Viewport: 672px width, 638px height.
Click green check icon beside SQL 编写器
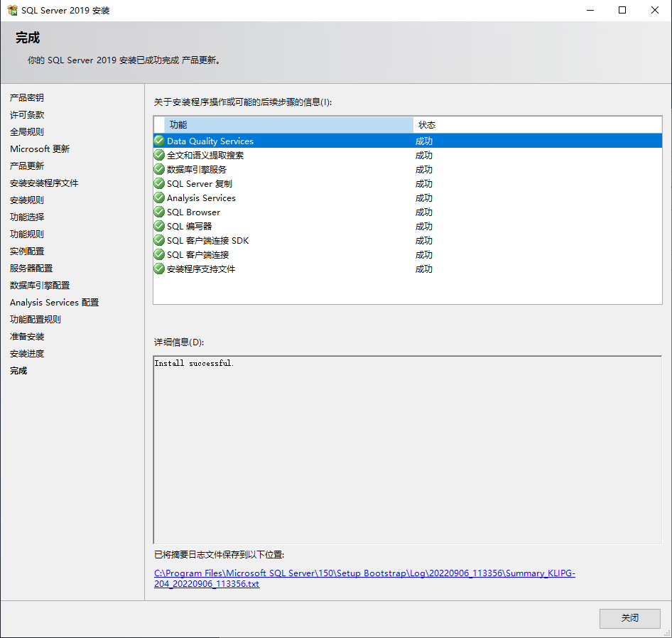(159, 226)
